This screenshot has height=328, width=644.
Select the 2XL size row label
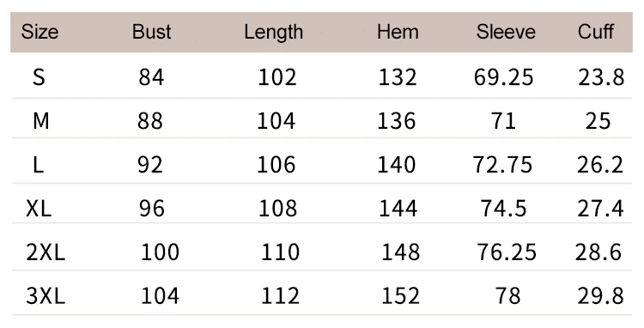(46, 252)
